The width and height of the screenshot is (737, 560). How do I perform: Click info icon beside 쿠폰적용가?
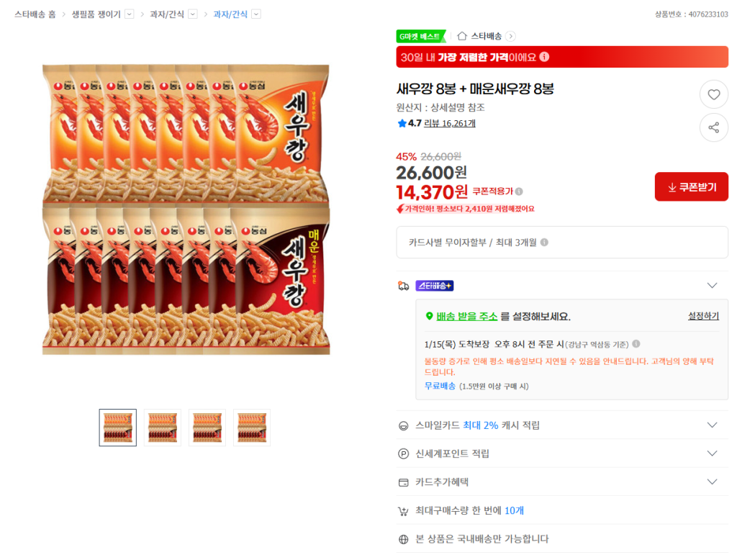(519, 191)
